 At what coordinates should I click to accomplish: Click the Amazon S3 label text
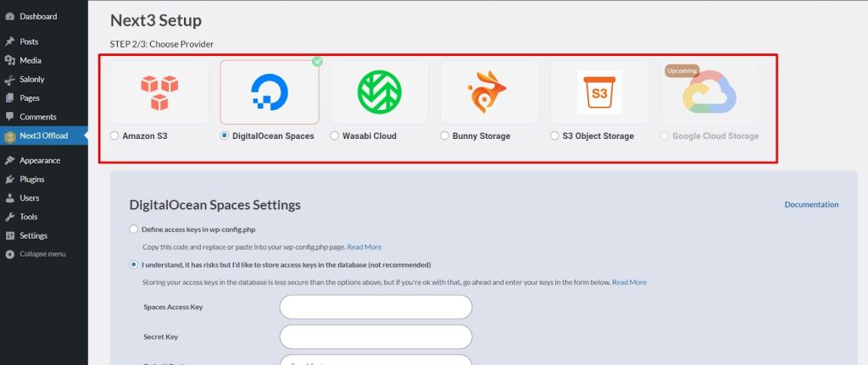click(x=145, y=136)
